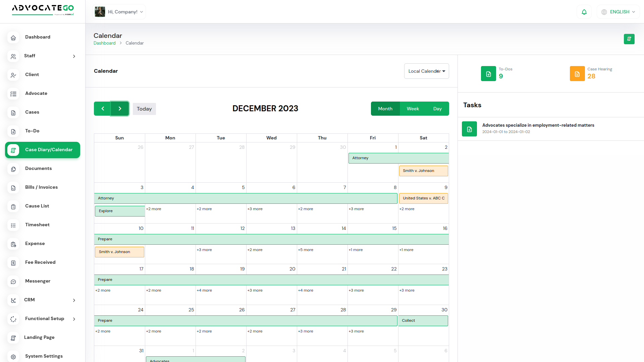Click the Dashboard breadcrumb link

pos(104,43)
